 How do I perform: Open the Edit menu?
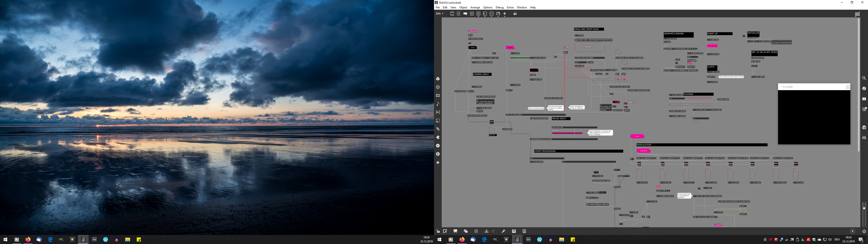click(445, 7)
